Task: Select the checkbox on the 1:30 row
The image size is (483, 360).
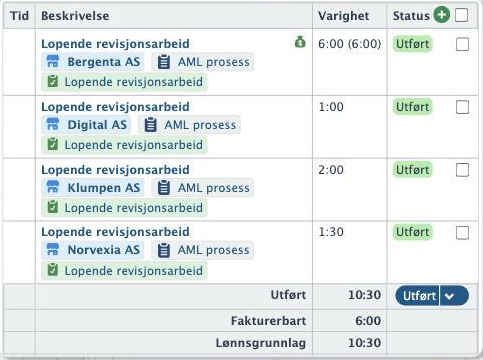Action: pos(462,233)
